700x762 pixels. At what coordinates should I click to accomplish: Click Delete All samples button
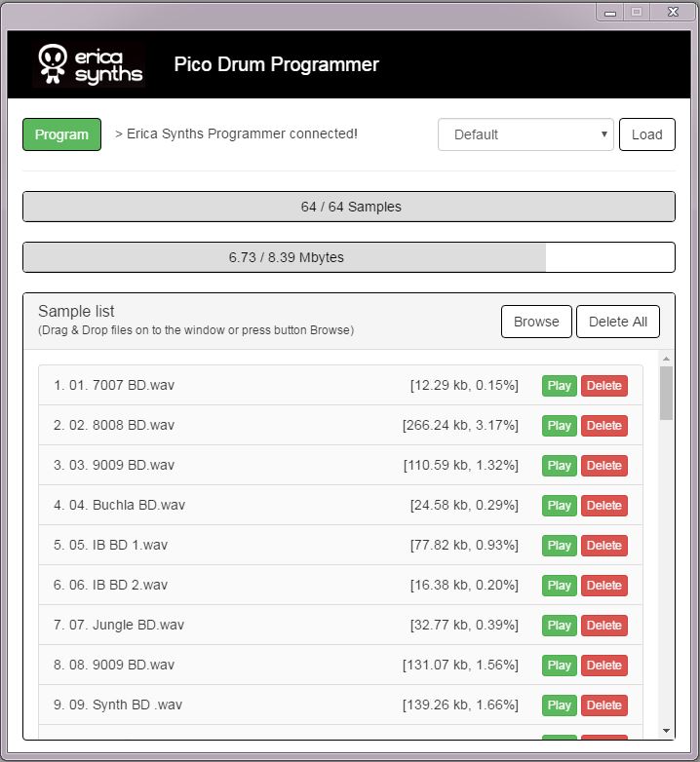[618, 322]
